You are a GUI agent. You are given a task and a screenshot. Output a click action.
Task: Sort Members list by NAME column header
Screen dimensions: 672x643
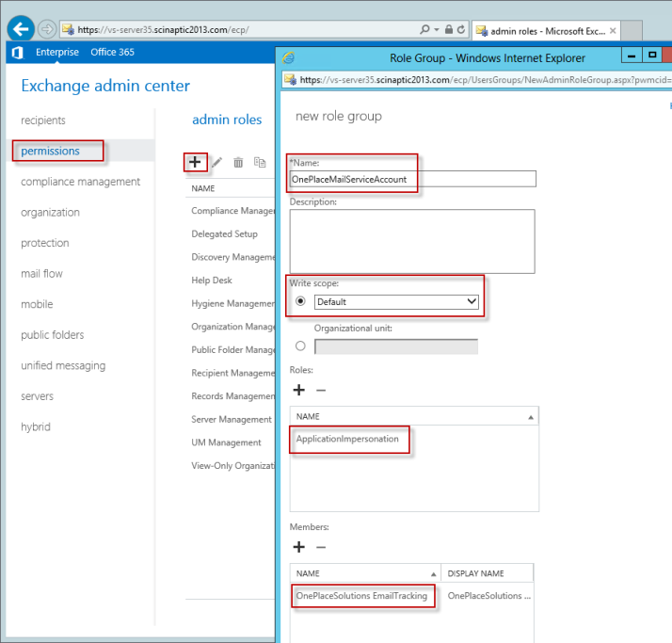click(x=365, y=573)
